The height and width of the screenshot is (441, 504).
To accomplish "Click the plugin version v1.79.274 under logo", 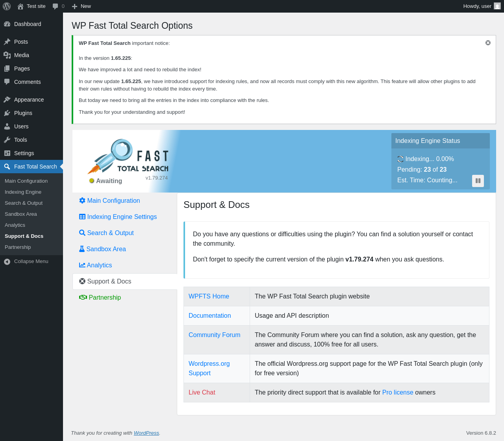I will pos(157,178).
